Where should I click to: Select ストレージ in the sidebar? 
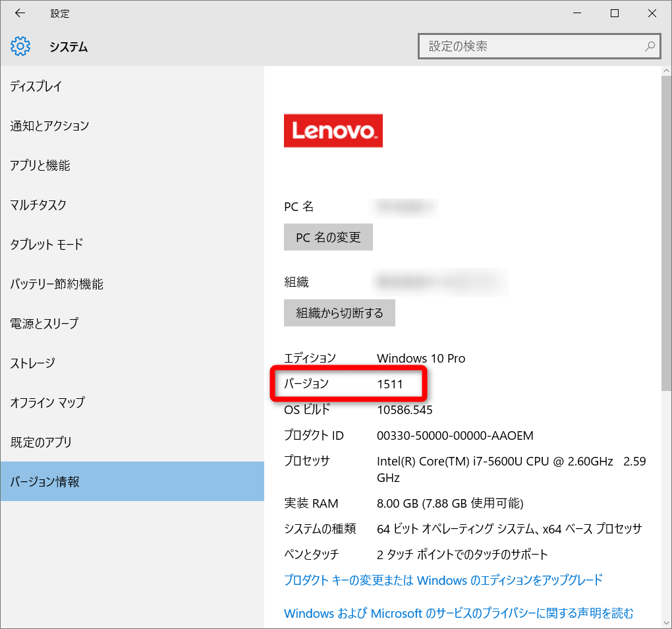[x=32, y=363]
